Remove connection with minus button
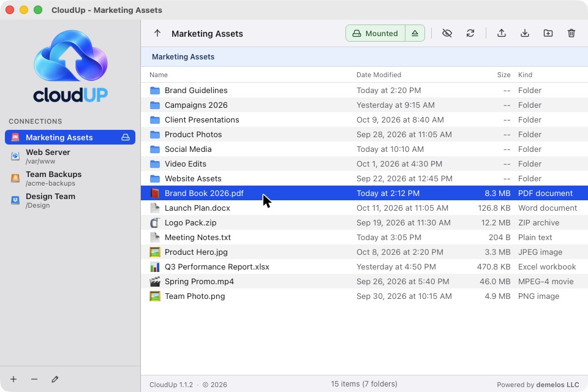588x392 pixels. 34,379
